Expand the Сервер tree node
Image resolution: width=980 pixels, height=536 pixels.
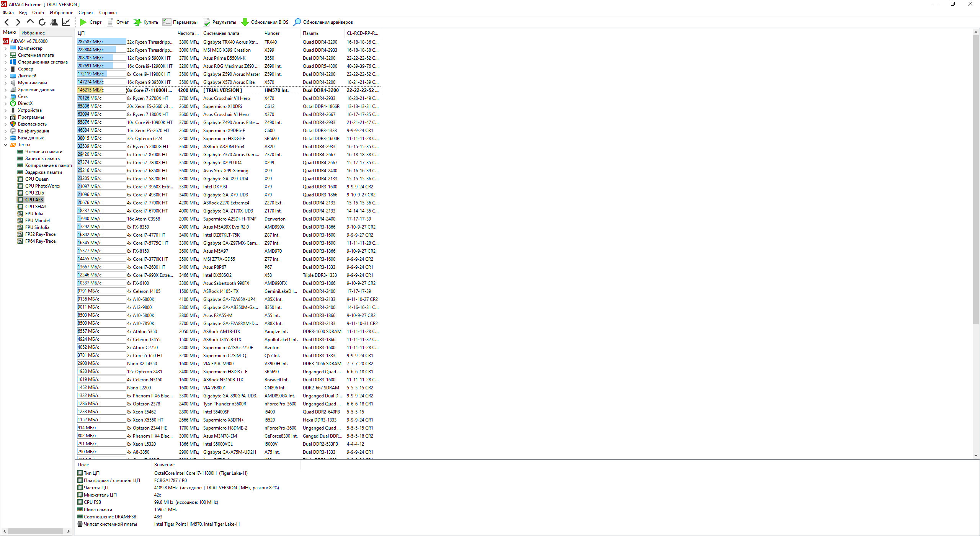5,69
